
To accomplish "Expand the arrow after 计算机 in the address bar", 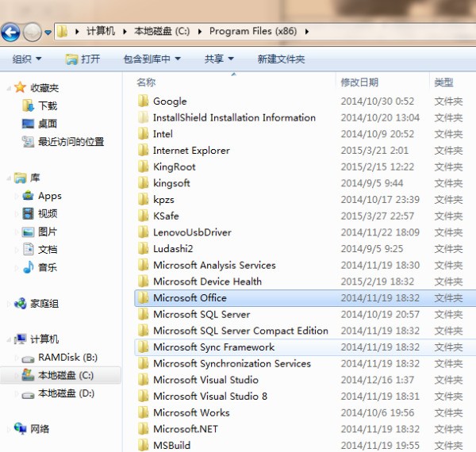I will click(125, 32).
